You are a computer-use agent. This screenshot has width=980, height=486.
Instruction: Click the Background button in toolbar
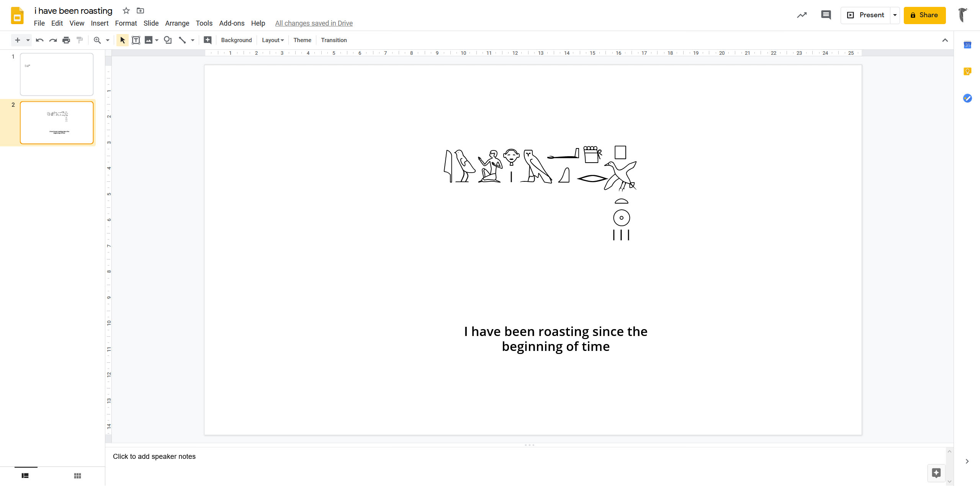coord(236,40)
